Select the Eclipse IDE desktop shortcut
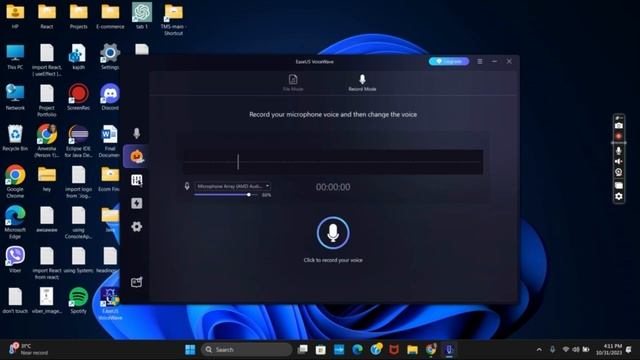 click(78, 141)
